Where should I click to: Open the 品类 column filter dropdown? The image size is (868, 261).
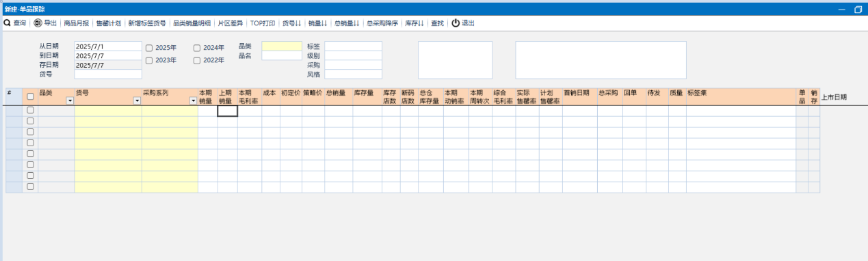tap(70, 100)
